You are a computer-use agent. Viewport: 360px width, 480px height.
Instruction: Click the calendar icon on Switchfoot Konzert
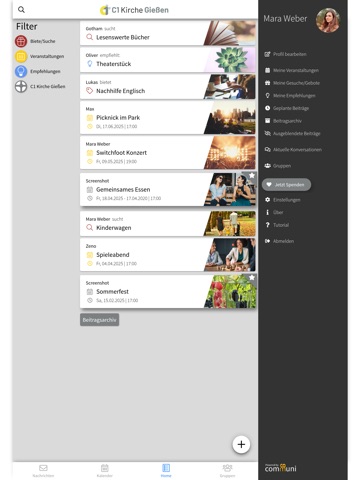(89, 153)
